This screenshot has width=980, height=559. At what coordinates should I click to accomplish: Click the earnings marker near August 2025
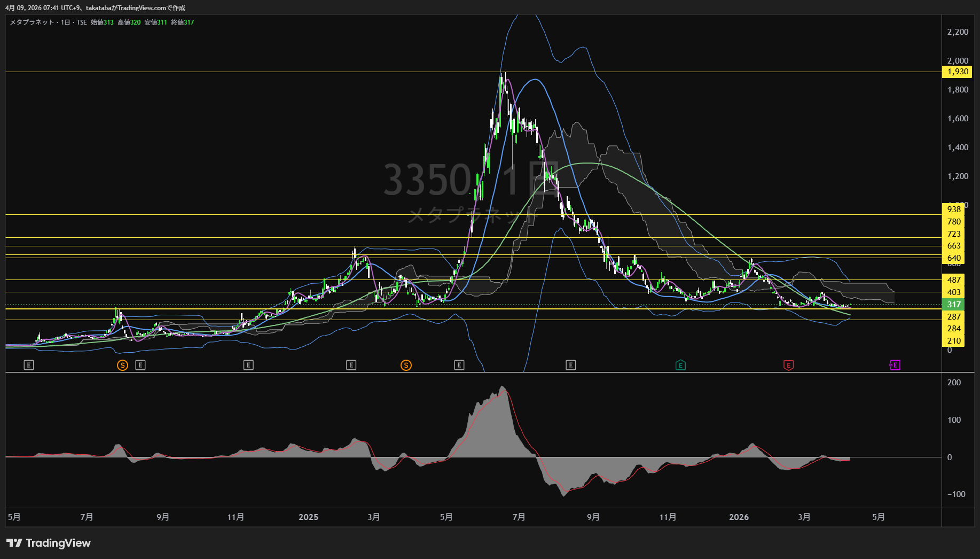tap(571, 366)
